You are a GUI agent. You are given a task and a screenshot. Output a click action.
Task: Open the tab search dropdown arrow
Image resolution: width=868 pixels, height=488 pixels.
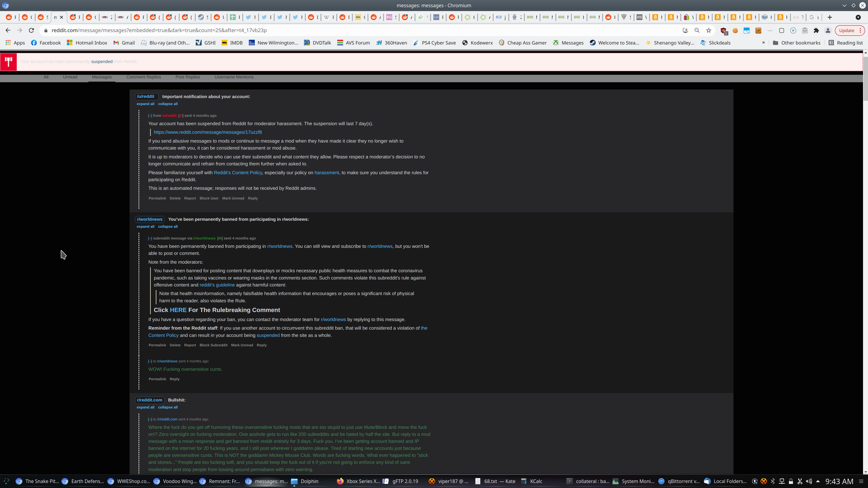[x=858, y=17]
